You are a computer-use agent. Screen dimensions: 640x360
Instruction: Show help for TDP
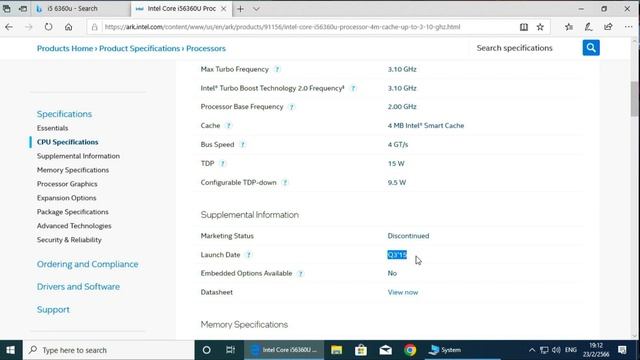(x=222, y=164)
